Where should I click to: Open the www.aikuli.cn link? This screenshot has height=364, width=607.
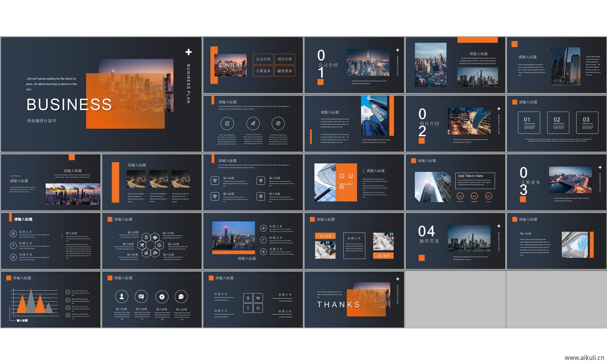click(x=584, y=358)
